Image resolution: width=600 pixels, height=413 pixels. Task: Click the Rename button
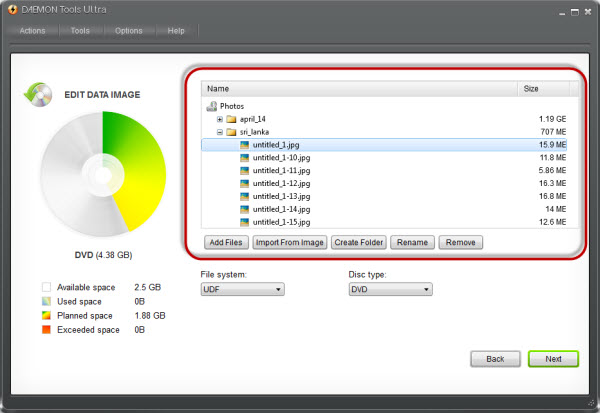coord(412,242)
